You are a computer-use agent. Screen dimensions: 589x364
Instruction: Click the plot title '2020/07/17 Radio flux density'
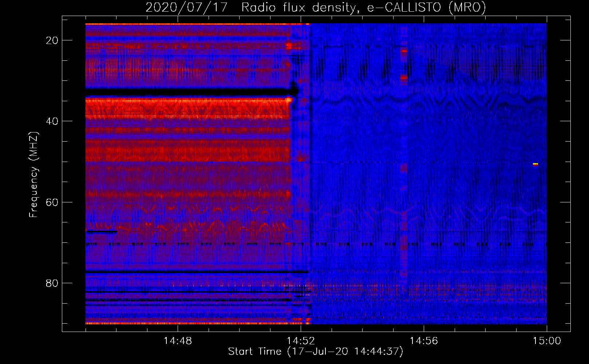(x=251, y=7)
